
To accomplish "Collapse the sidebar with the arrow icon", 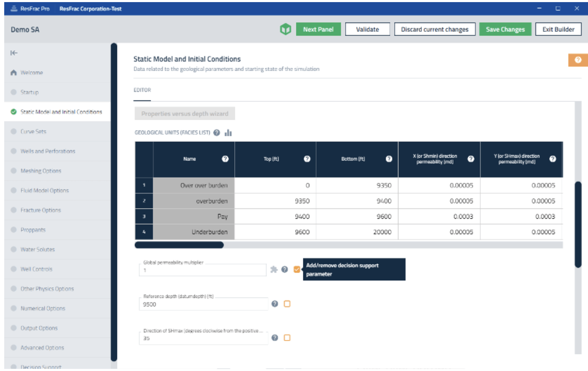I will coord(14,53).
